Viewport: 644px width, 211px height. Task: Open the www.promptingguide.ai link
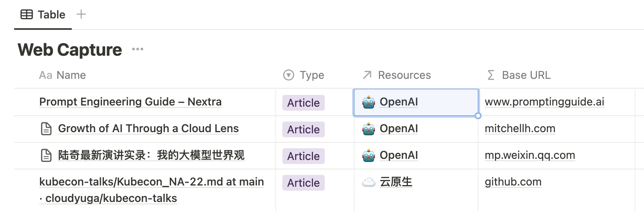[544, 102]
